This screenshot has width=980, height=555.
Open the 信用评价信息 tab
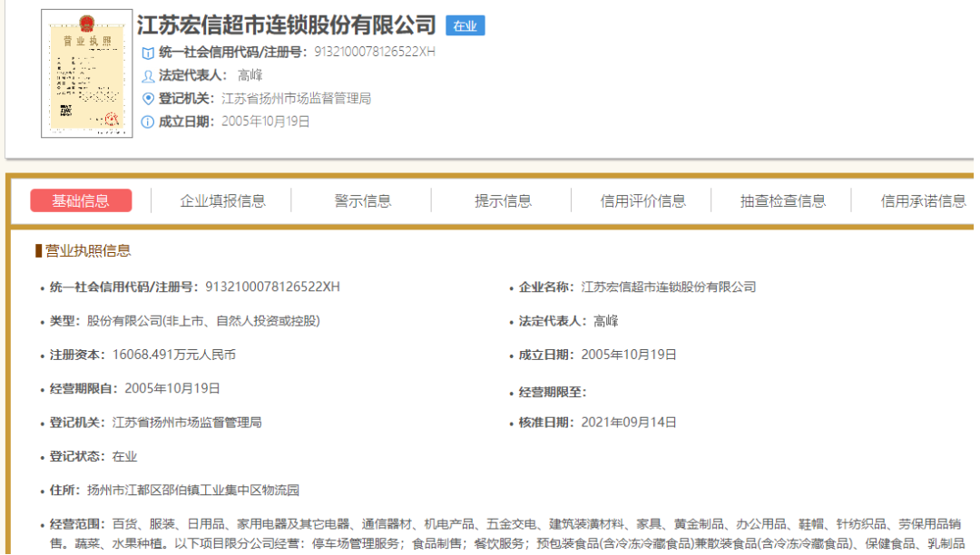coord(642,200)
